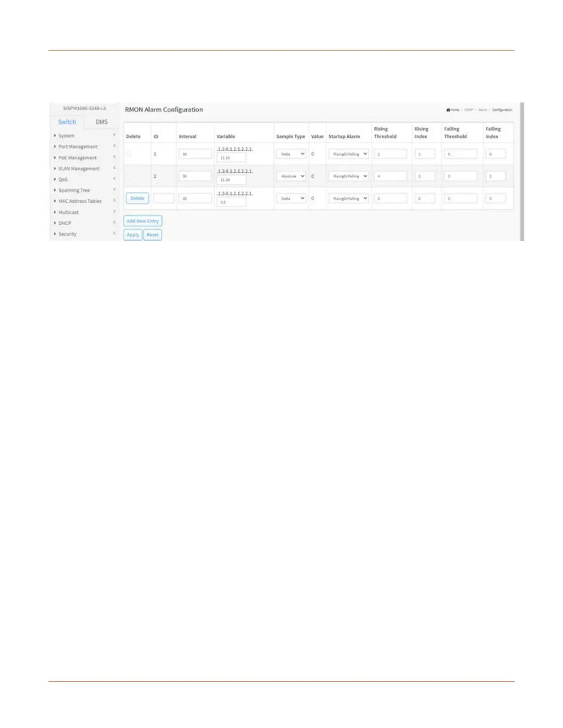This screenshot has height=728, width=563.
Task: Click the Configuration breadcrumb text
Action: pyautogui.click(x=502, y=110)
